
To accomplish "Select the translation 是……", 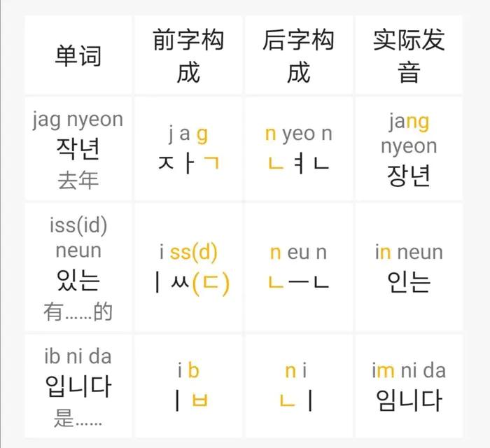I will 78,419.
